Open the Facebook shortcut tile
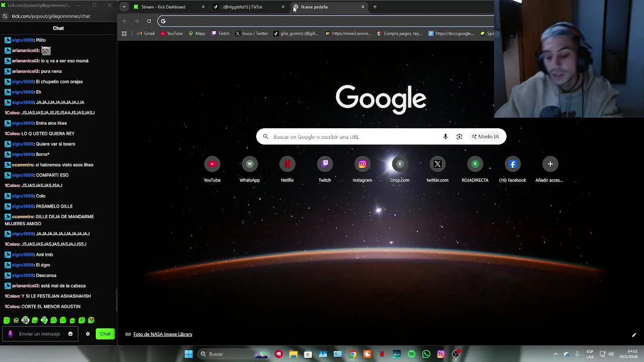This screenshot has height=362, width=644. (513, 170)
